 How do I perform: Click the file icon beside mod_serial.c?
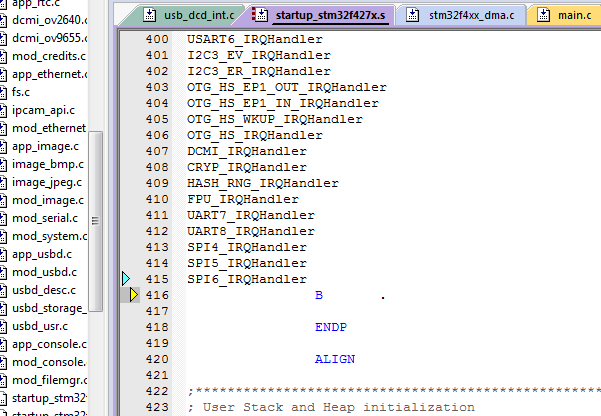[3, 218]
